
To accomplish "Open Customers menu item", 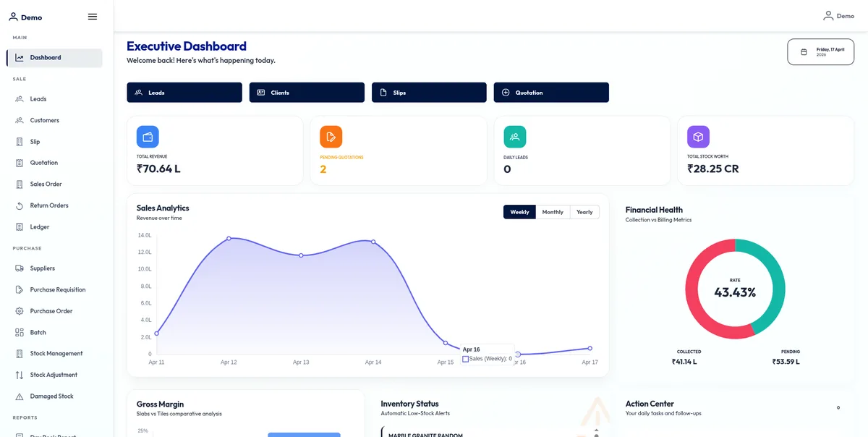I will (x=54, y=120).
